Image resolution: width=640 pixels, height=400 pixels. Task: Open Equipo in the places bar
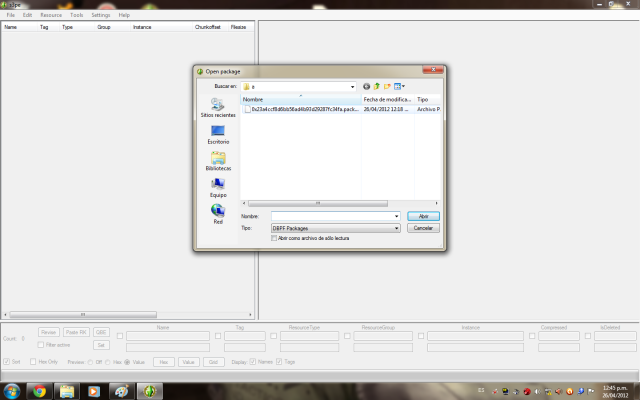(218, 188)
